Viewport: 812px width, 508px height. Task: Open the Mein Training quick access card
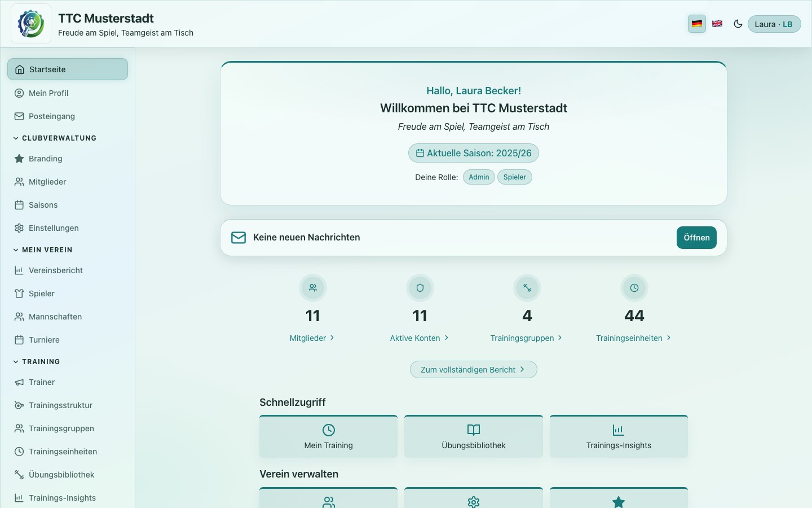329,436
